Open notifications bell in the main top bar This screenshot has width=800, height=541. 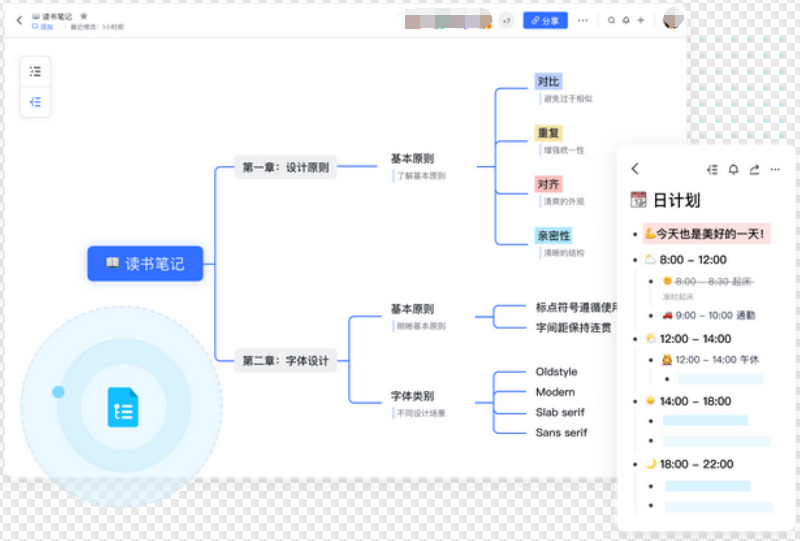click(626, 20)
